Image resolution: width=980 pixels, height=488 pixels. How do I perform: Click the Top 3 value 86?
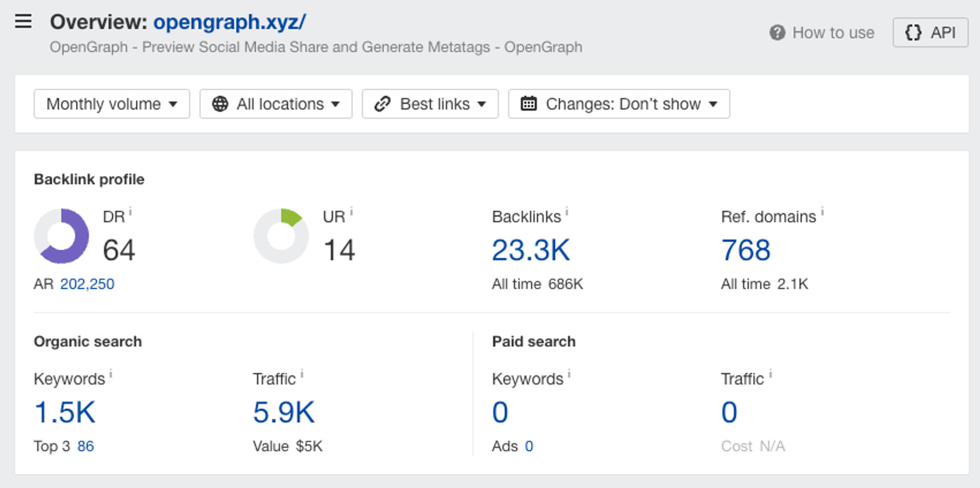[86, 446]
